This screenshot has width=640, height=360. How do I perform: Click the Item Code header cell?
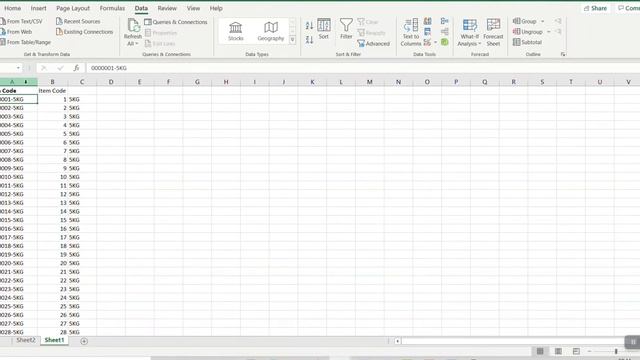(52, 91)
